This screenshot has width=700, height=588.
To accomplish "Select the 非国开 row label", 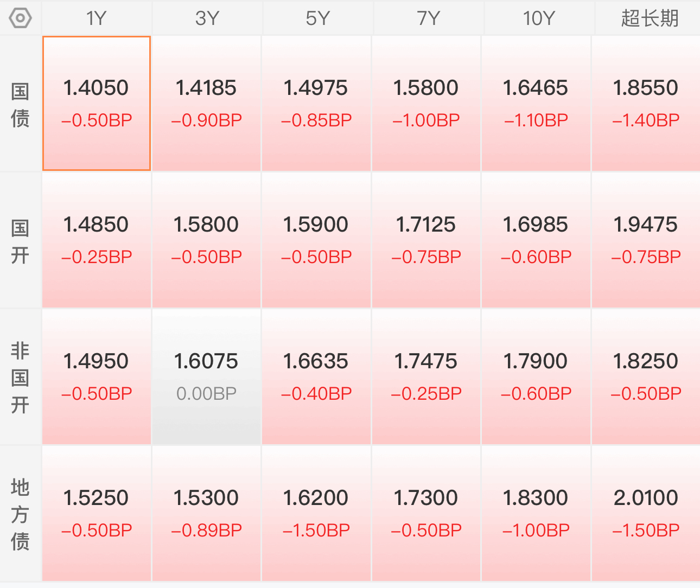I will click(21, 378).
